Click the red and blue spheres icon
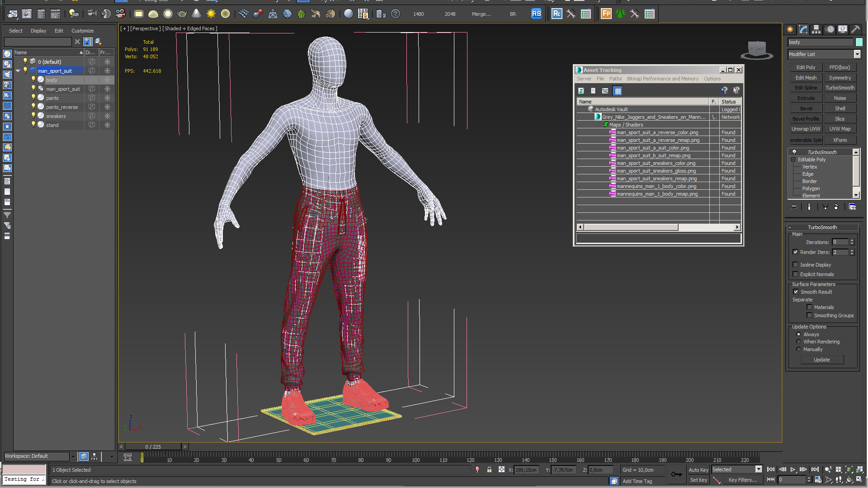The width and height of the screenshot is (868, 488). click(x=258, y=14)
